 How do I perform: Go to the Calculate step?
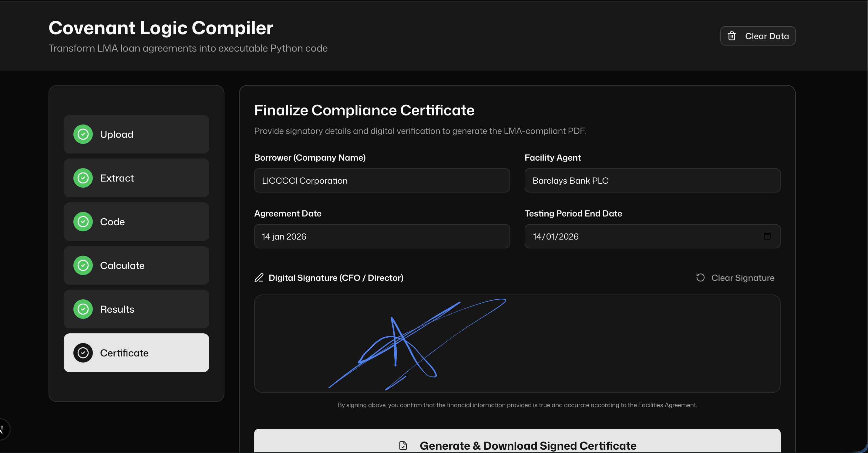(136, 265)
